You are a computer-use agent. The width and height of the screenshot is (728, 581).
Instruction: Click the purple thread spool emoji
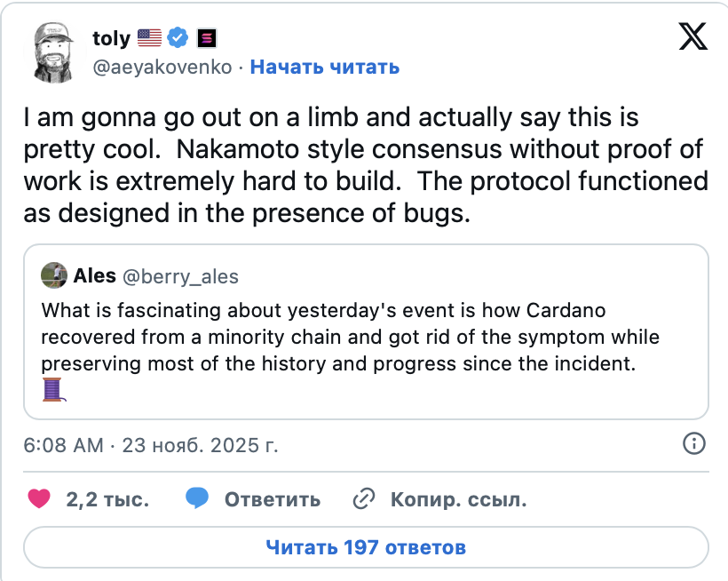click(54, 388)
